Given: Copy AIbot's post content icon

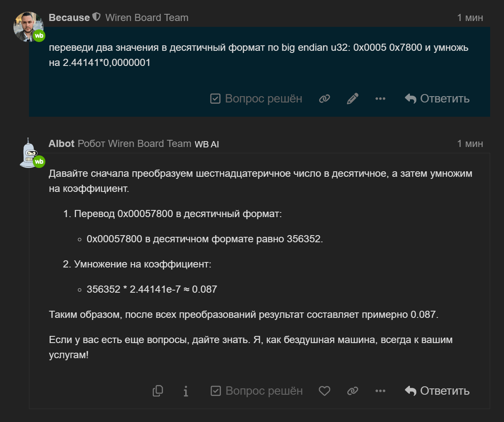Looking at the screenshot, I should (158, 391).
